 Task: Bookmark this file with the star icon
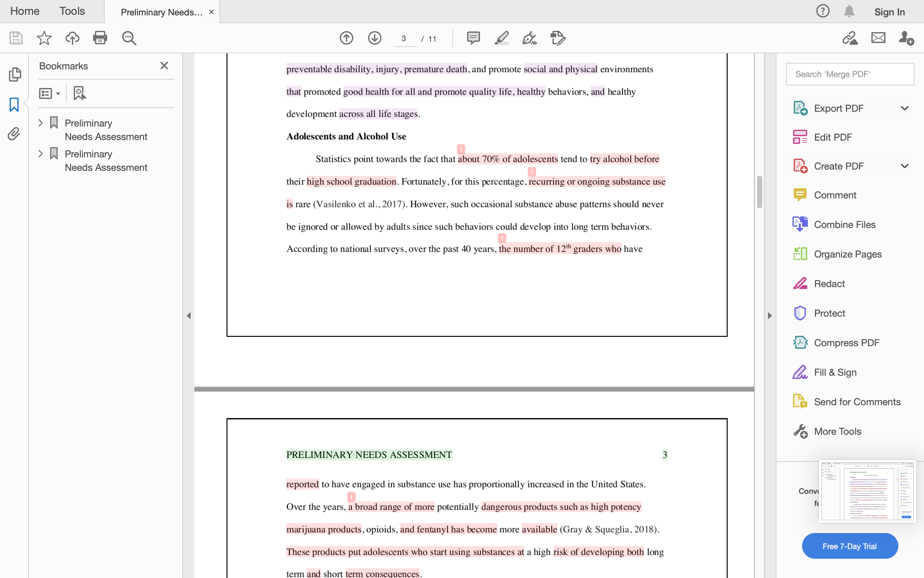pos(44,38)
